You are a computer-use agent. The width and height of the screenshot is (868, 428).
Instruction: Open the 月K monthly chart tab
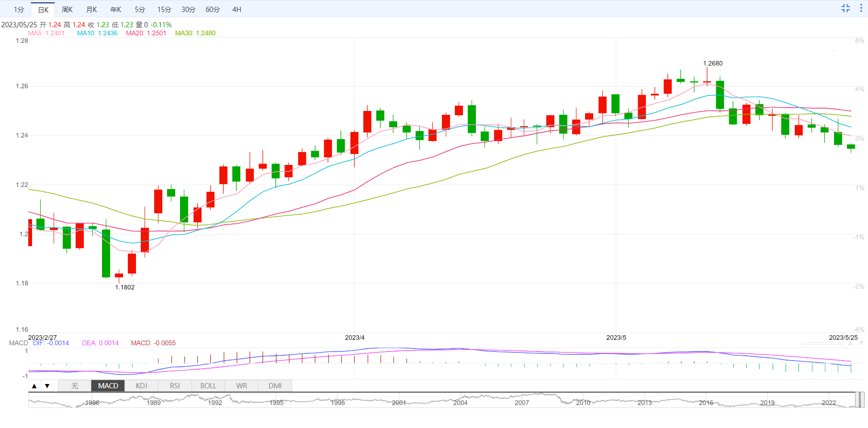point(91,10)
